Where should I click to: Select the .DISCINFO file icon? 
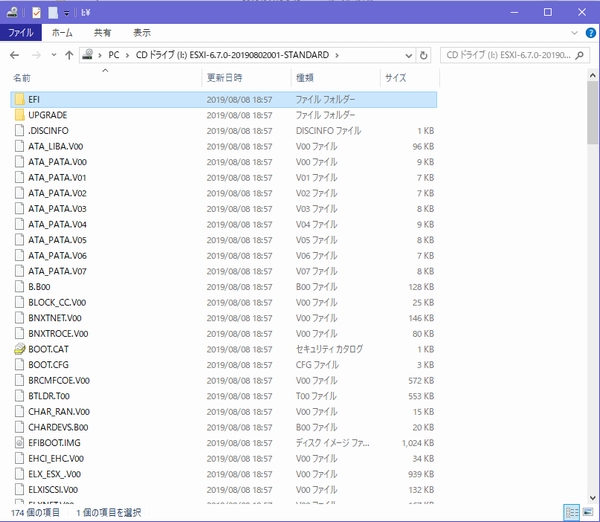pos(20,131)
